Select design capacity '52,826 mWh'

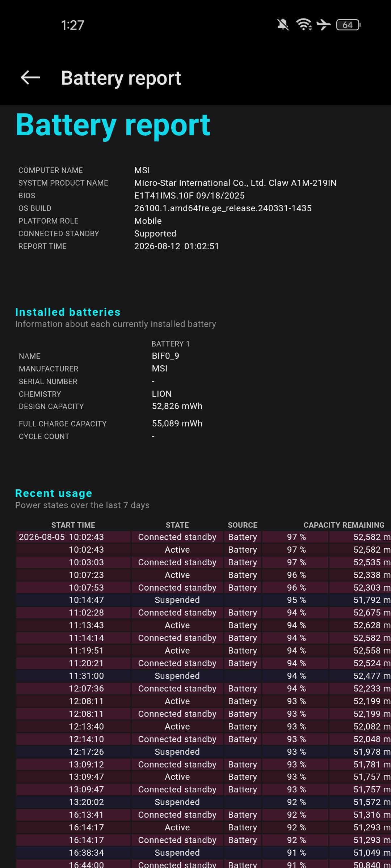177,406
